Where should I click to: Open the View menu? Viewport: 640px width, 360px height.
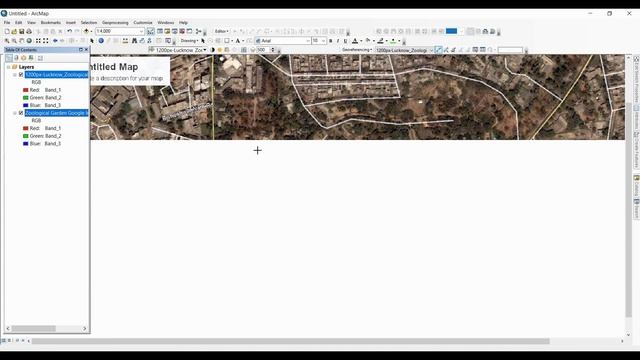[31, 22]
